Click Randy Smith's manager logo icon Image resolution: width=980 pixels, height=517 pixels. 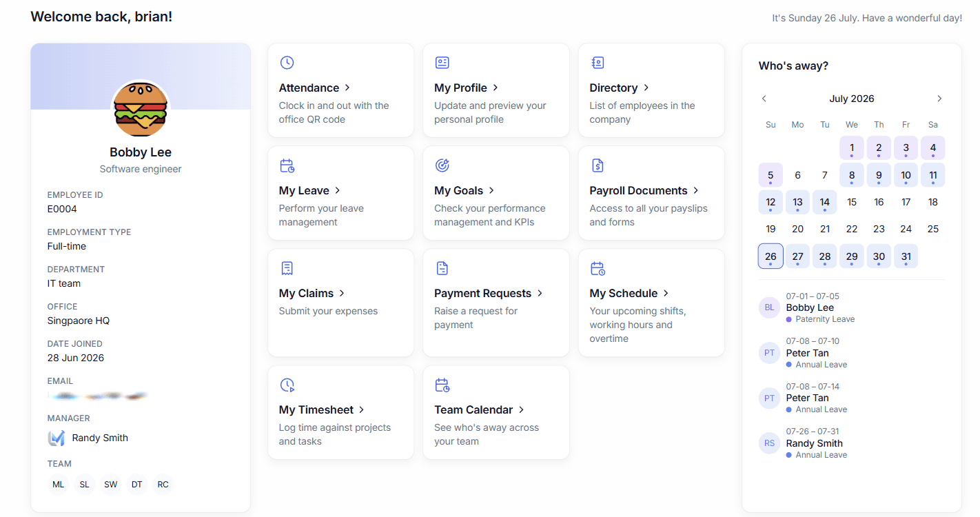point(56,438)
